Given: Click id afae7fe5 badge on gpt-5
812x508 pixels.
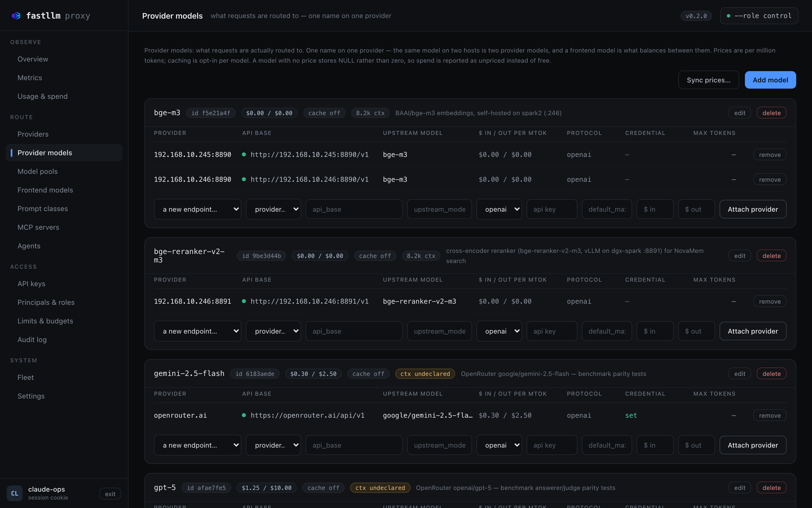Looking at the screenshot, I should point(206,487).
